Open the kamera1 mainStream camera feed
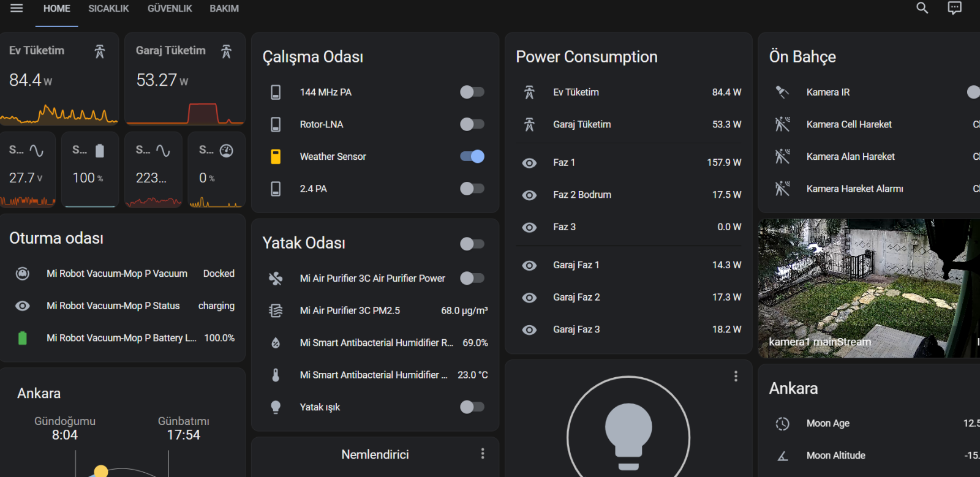Screen dimensions: 980x477 [x=869, y=288]
